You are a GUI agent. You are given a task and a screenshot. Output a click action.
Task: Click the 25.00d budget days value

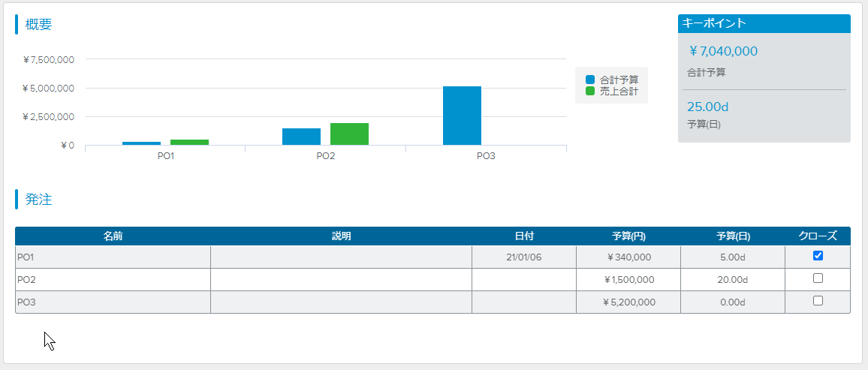click(x=707, y=107)
